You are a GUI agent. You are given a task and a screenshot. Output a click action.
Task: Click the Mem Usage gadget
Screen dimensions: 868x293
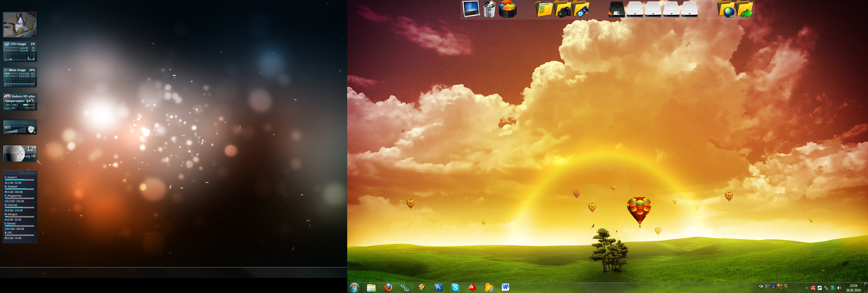click(20, 77)
